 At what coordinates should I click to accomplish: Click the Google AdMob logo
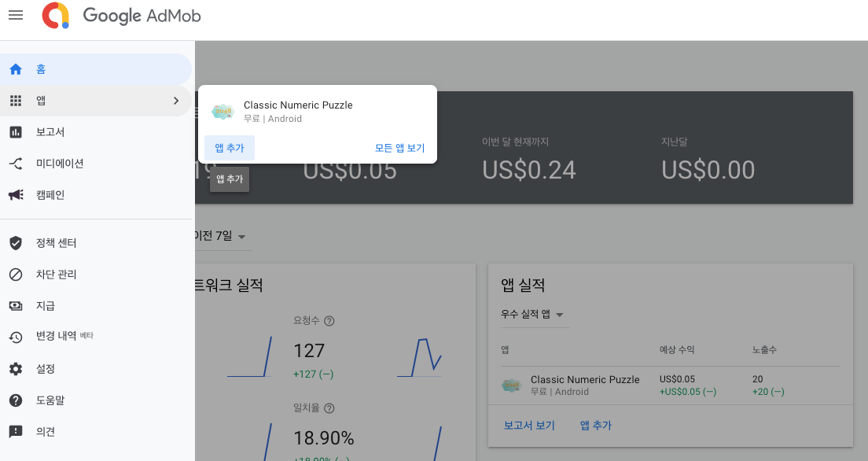(121, 16)
